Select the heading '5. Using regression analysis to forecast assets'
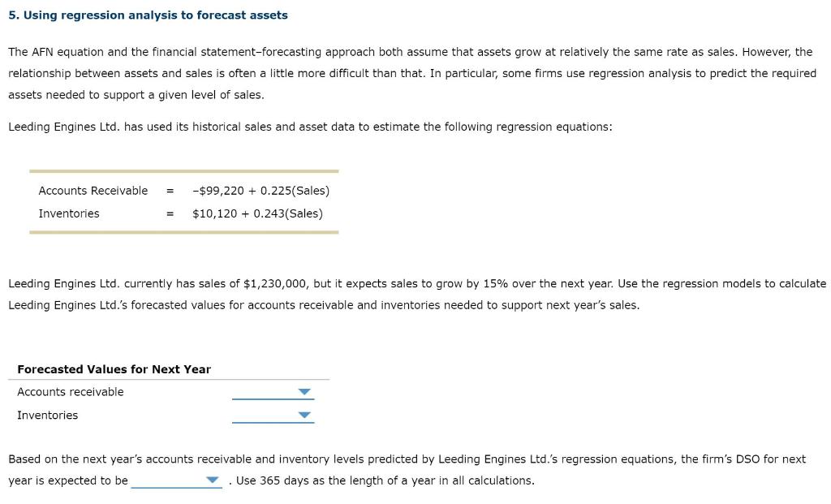Screen dimensions: 831x504 (149, 15)
